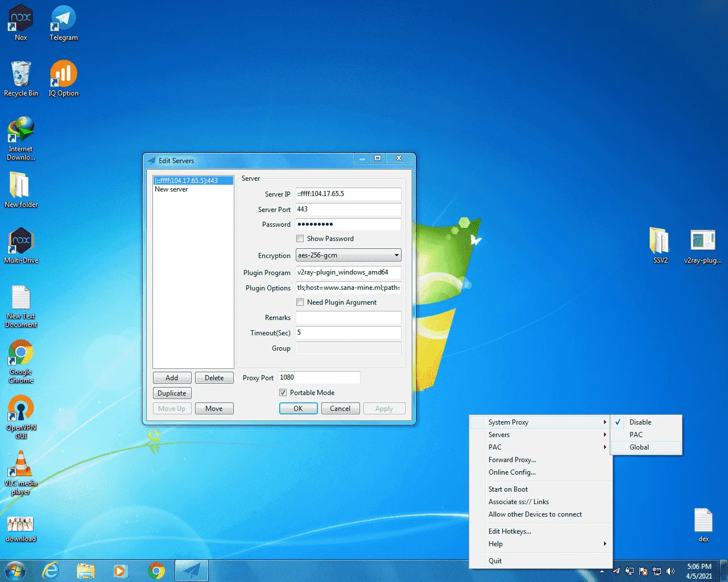Viewport: 728px width, 582px height.
Task: Select the Recycle Bin icon
Action: click(21, 78)
